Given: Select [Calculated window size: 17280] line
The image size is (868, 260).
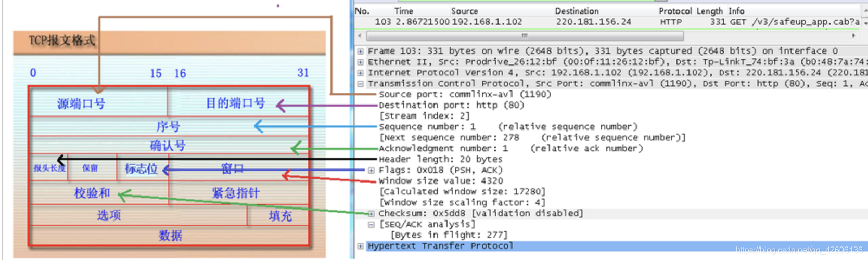Looking at the screenshot, I should 462,192.
